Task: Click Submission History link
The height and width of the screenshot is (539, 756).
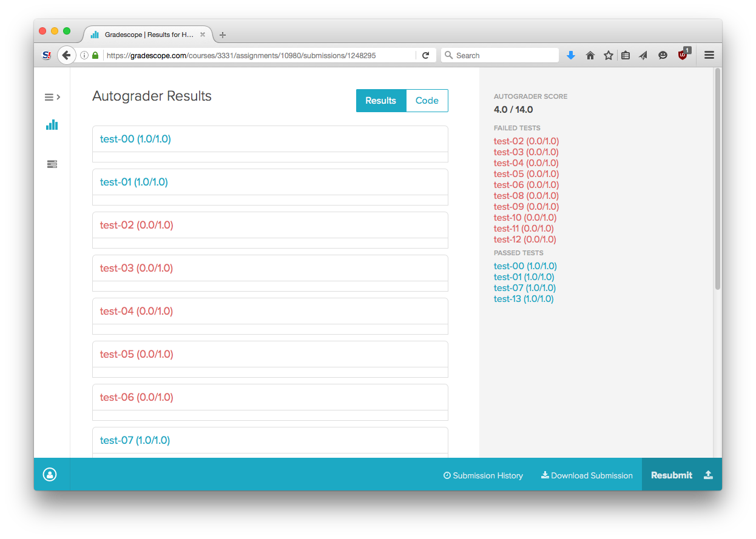Action: click(x=483, y=475)
